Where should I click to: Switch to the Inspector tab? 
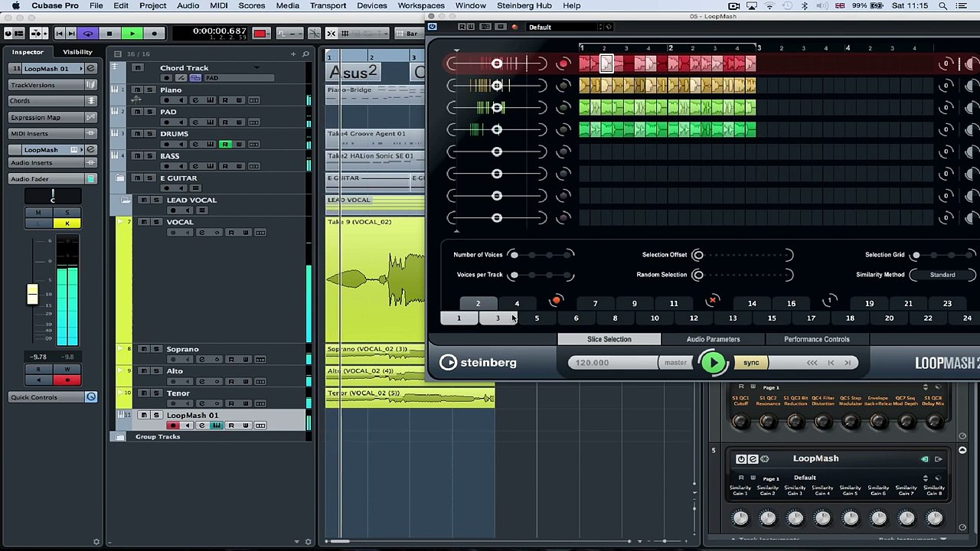tap(28, 52)
